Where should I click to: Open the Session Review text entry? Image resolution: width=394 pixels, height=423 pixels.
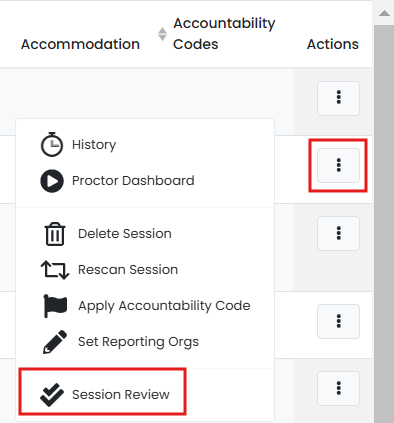[x=121, y=395]
